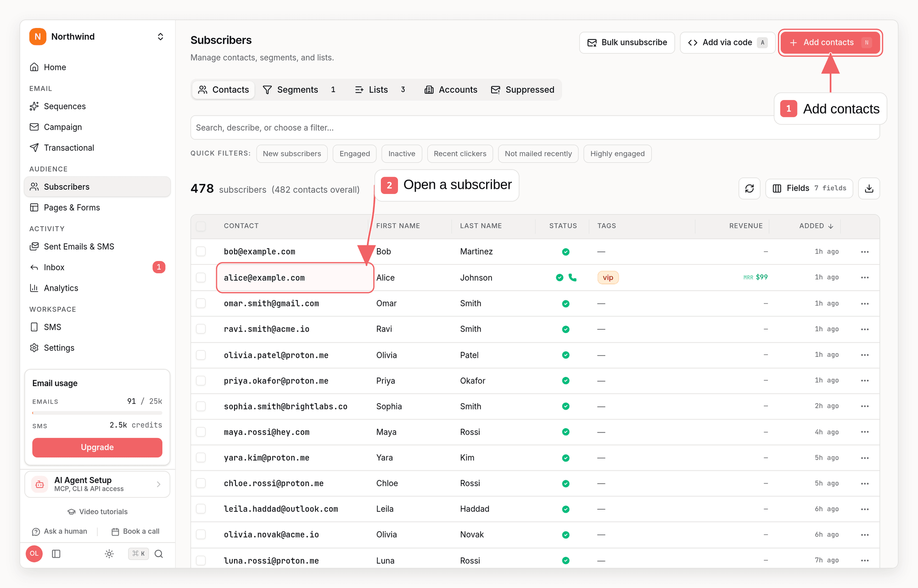Click the Add contacts button
This screenshot has height=588, width=918.
coord(830,43)
